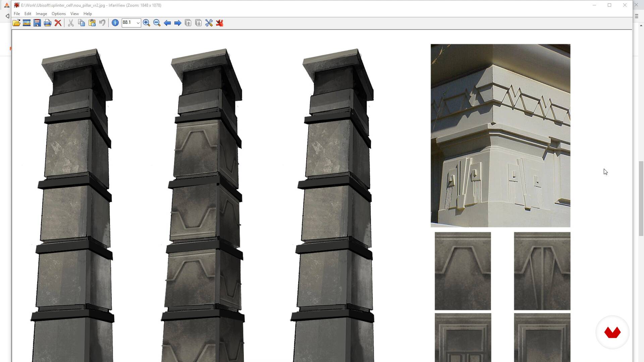Open the zoom percentage dropdown arrow
Screen dimensions: 644x362
(138, 23)
